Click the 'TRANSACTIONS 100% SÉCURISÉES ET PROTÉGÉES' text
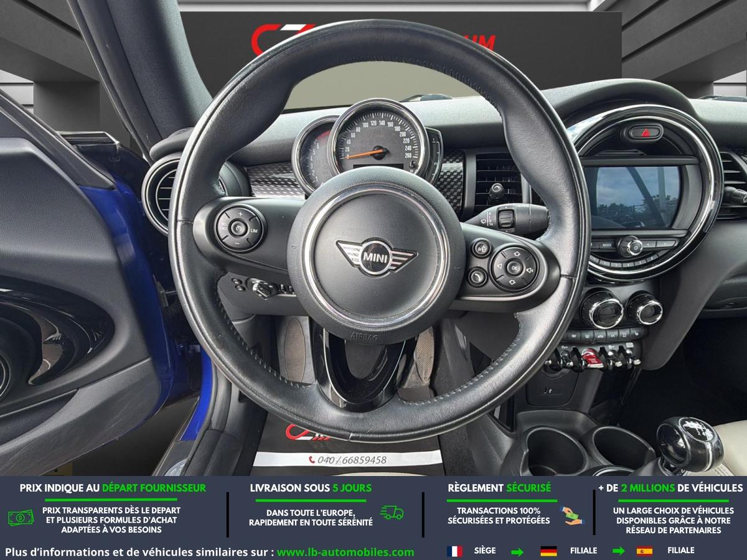The height and width of the screenshot is (560, 747). click(x=499, y=515)
